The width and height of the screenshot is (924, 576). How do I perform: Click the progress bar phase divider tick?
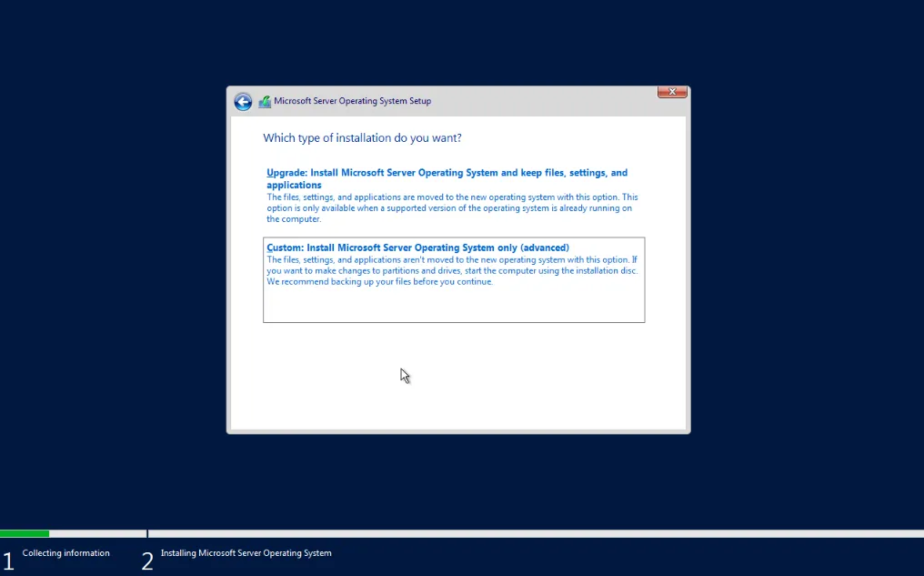pyautogui.click(x=146, y=533)
